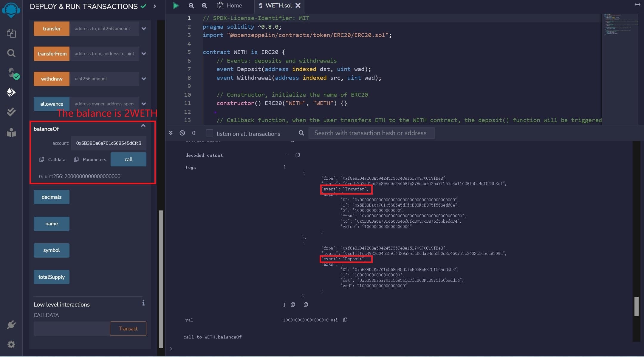The height and width of the screenshot is (357, 644).
Task: Call the totalSupply function
Action: 52,277
